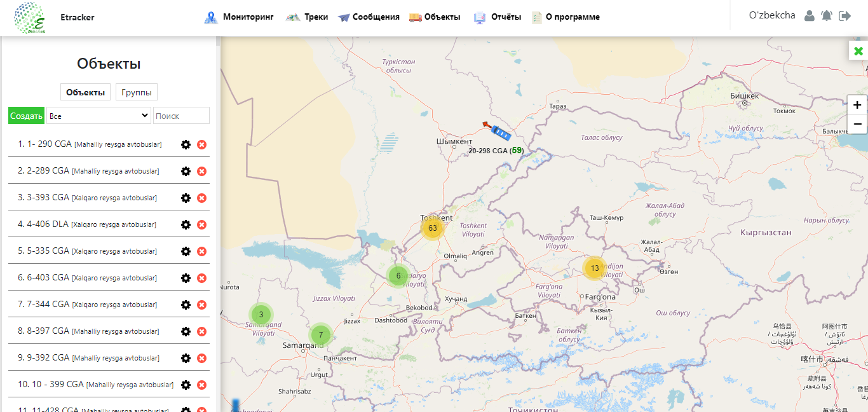Click the 63 cluster marker at Toshkent
This screenshot has height=412, width=868.
tap(433, 228)
